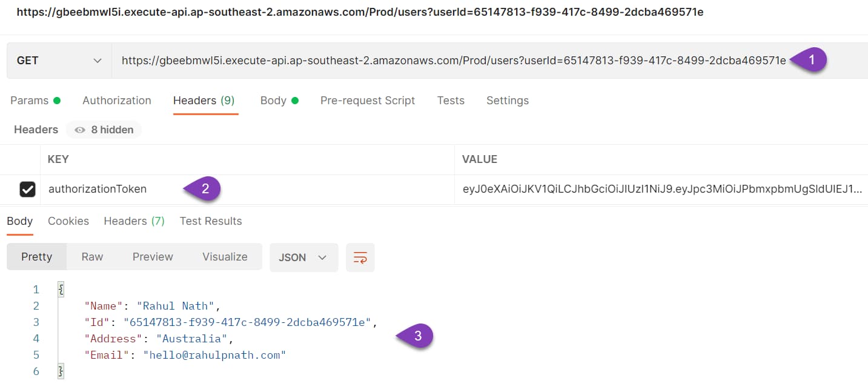The height and width of the screenshot is (392, 868).
Task: Click inside the request URL field
Action: 424,60
